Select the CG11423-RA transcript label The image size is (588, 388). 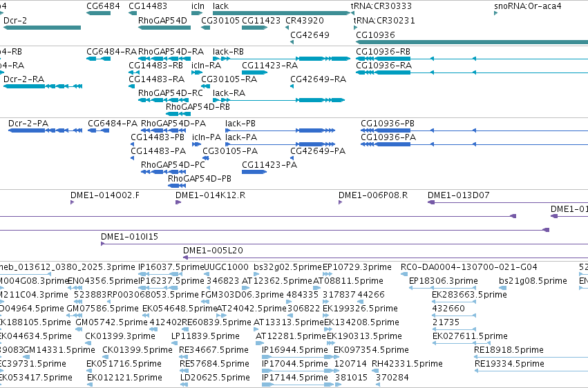[x=269, y=66]
